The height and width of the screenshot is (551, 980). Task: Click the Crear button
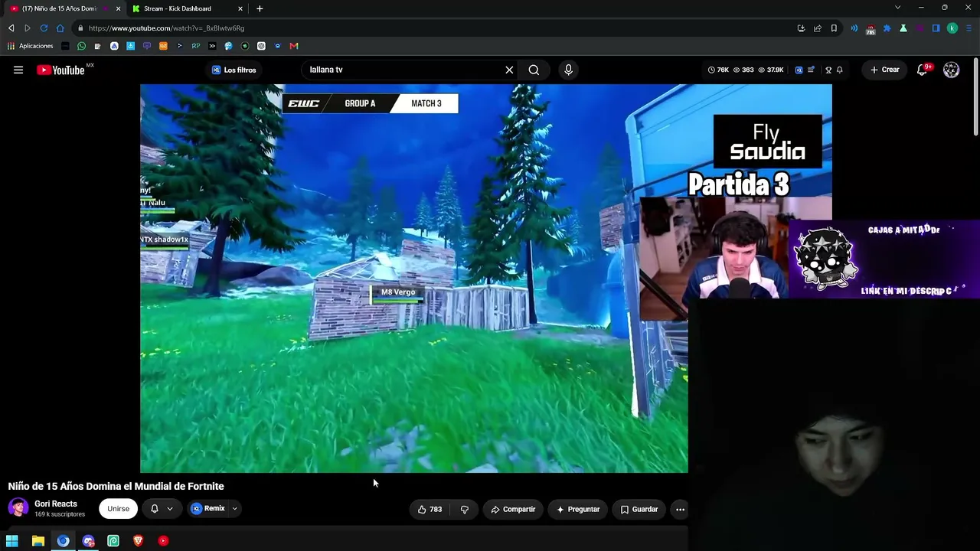(885, 70)
